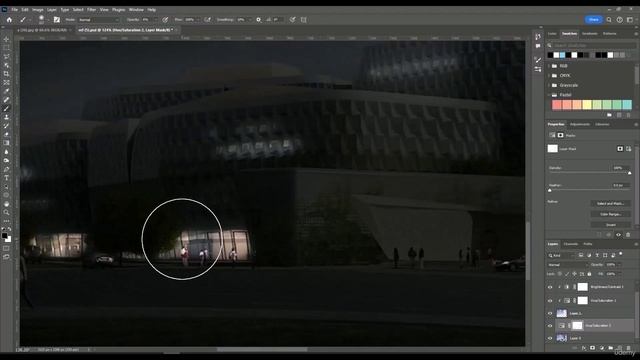The image size is (640, 360).
Task: Toggle visibility of Layer 1
Action: coord(550,313)
